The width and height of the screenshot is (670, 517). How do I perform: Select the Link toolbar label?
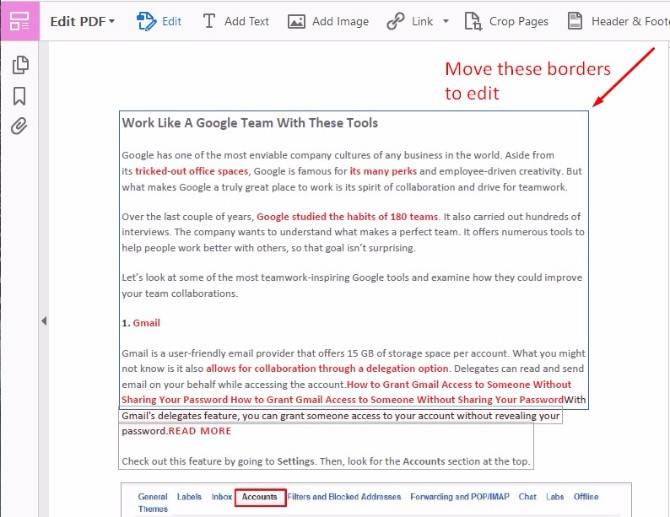coord(422,21)
